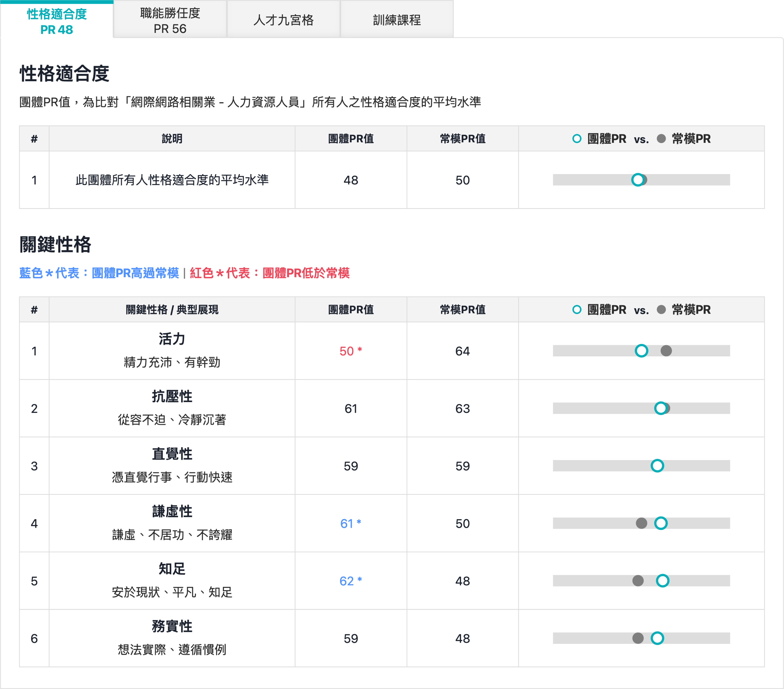Click the teal 團體PR legend circle in top table header
Viewport: 784px width, 689px height.
577,138
